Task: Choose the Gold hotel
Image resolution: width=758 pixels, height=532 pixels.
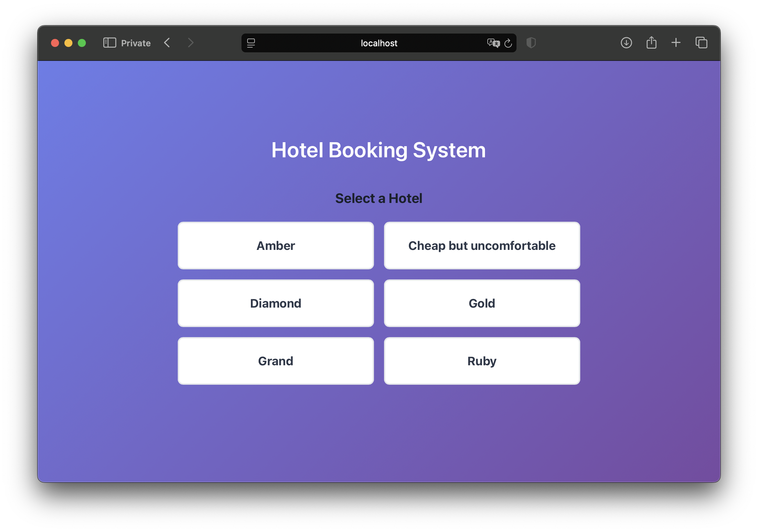Action: pyautogui.click(x=482, y=303)
